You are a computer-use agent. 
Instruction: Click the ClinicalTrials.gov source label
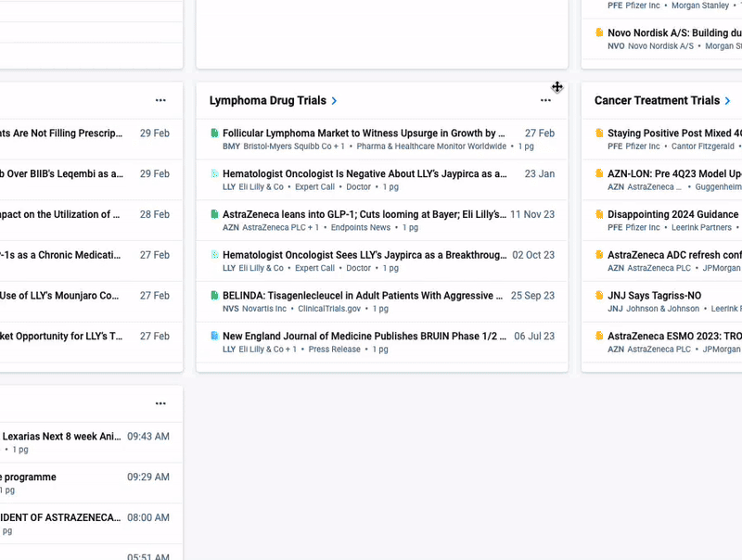329,309
